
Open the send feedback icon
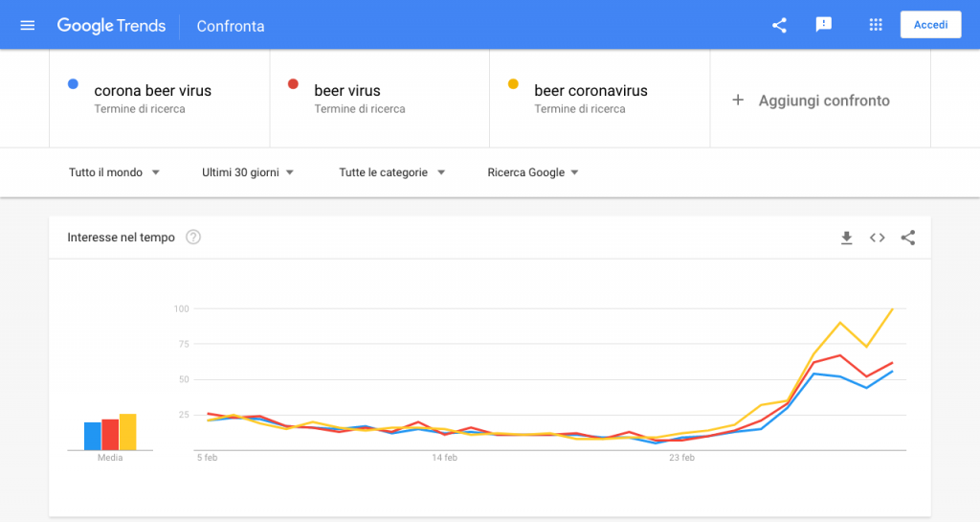(x=823, y=26)
